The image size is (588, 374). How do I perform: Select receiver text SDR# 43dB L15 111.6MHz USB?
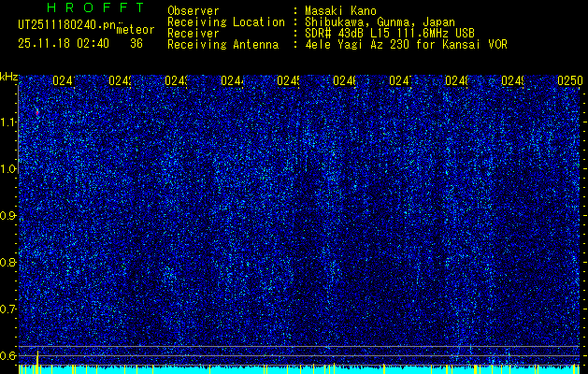click(390, 34)
